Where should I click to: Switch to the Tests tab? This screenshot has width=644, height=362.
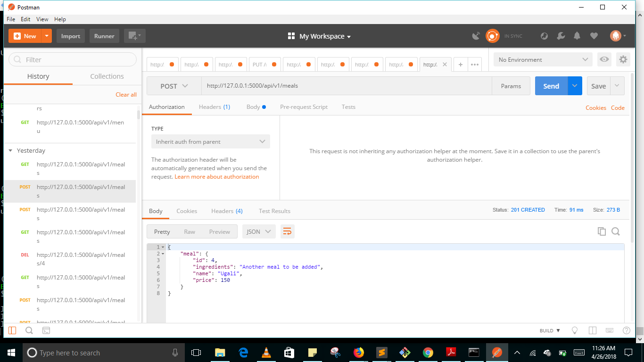pos(348,107)
